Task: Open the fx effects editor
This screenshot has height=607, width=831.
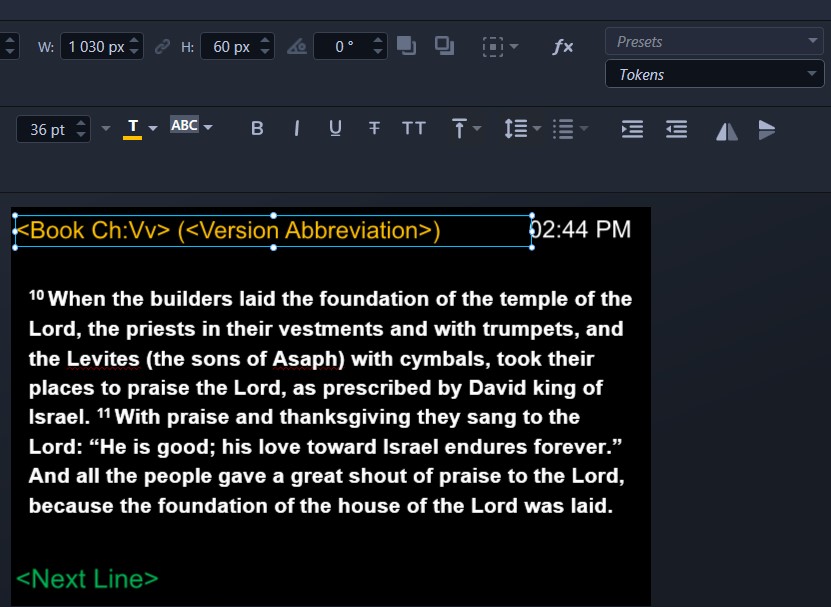Action: click(x=562, y=47)
